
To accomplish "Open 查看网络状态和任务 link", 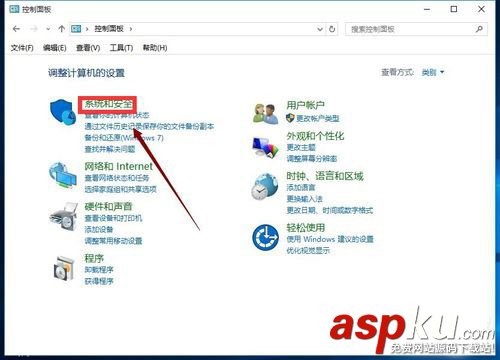I will [117, 178].
